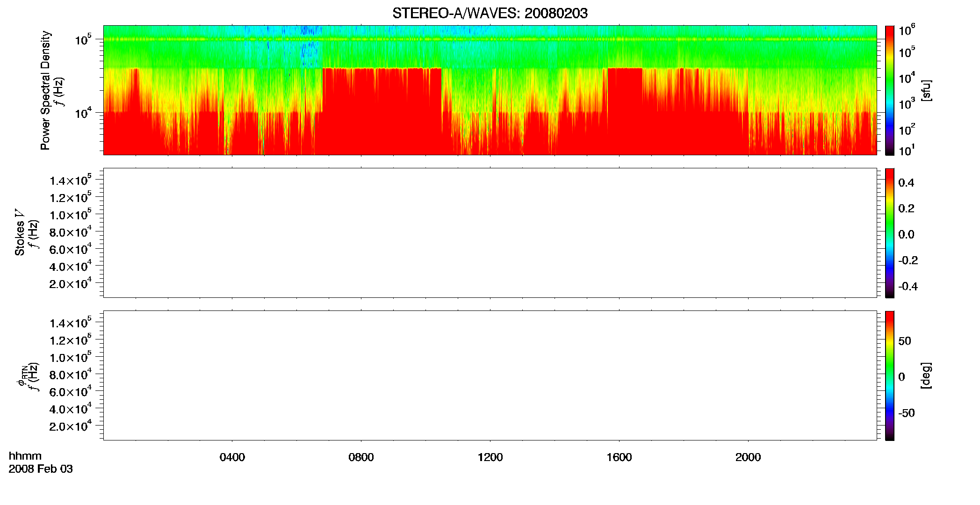Click the plot title STEREO-A/WAVES: 20080203

click(x=490, y=13)
